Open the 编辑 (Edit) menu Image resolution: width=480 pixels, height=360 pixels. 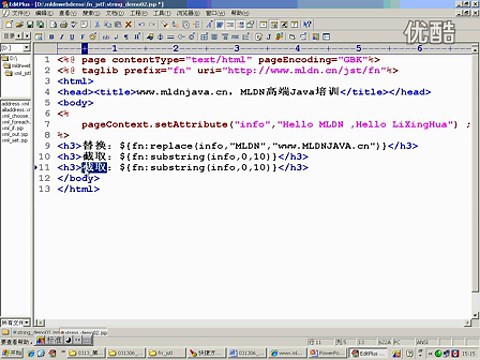pyautogui.click(x=44, y=13)
